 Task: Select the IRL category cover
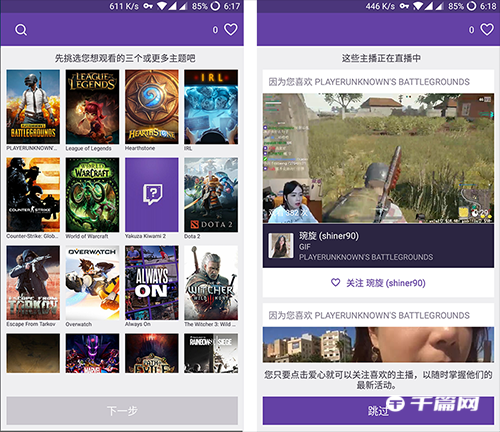(211, 107)
